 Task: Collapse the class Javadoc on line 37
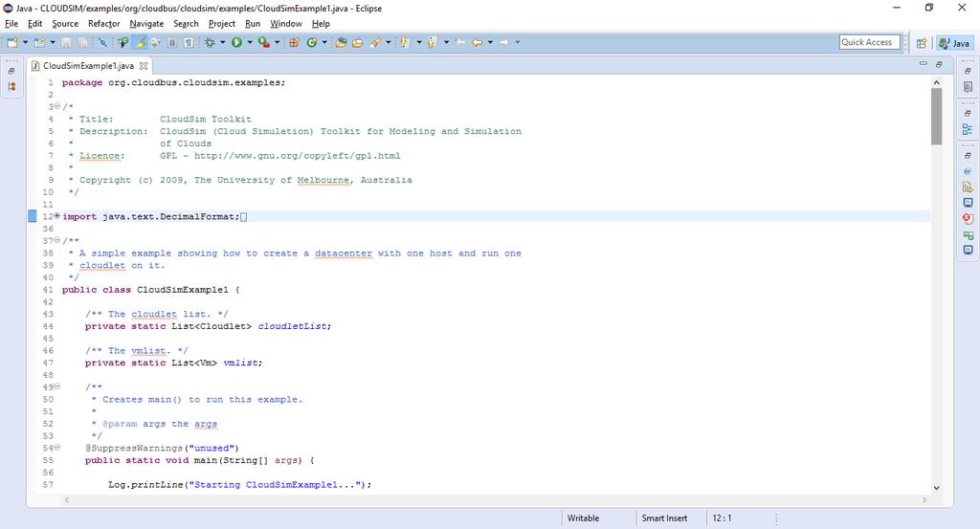56,240
